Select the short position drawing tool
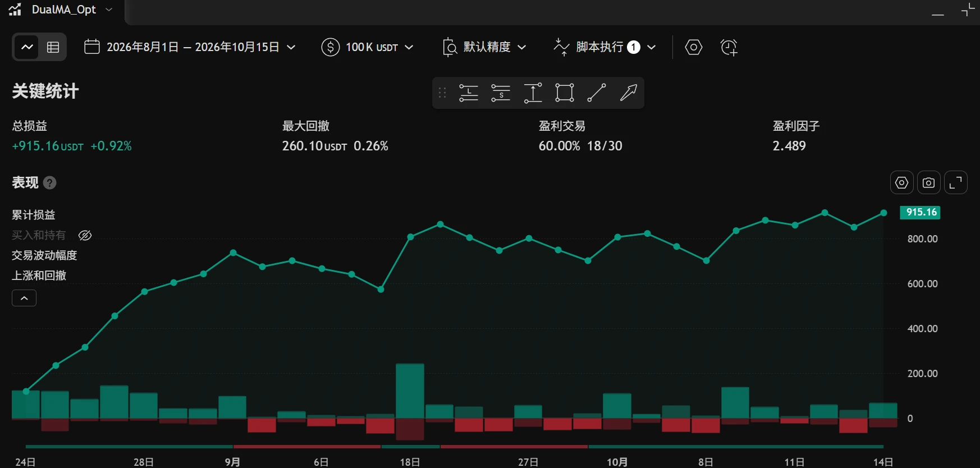The height and width of the screenshot is (468, 980). [501, 93]
